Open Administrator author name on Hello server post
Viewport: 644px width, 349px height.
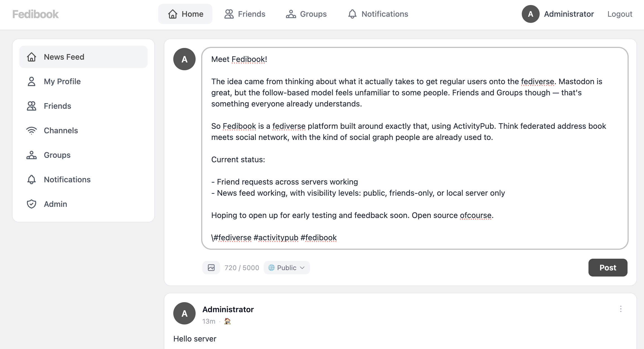(x=228, y=309)
